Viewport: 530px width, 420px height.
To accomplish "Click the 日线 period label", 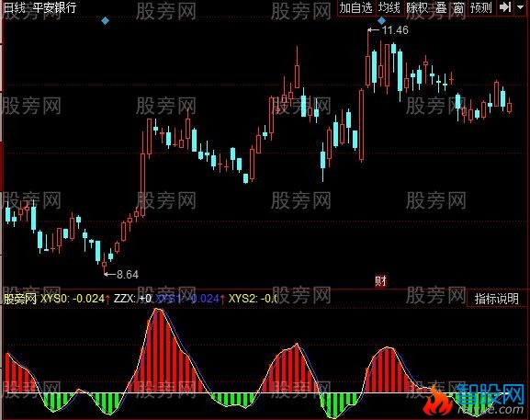I will 14,7.
